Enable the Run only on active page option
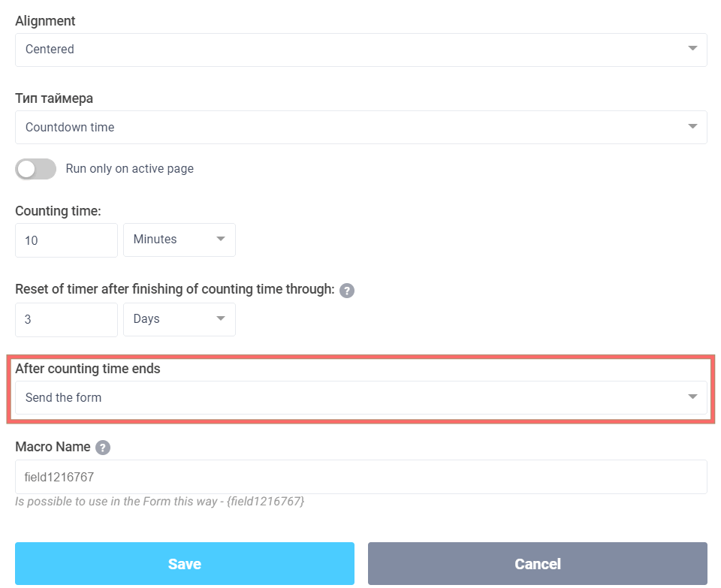The image size is (721, 588). point(35,169)
